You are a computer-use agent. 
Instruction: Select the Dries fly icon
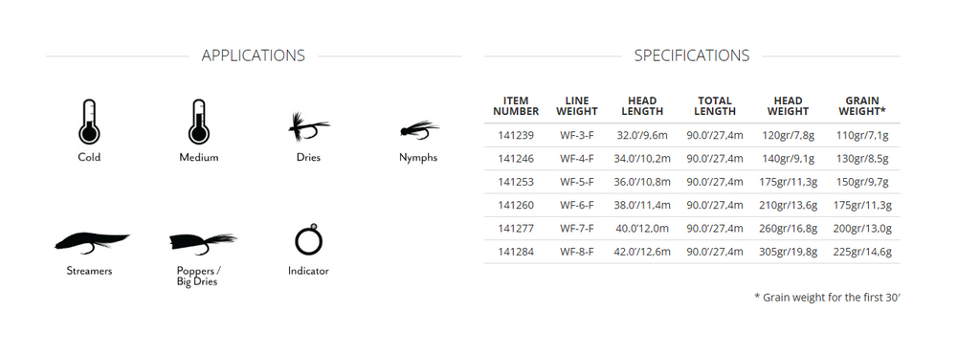[308, 127]
